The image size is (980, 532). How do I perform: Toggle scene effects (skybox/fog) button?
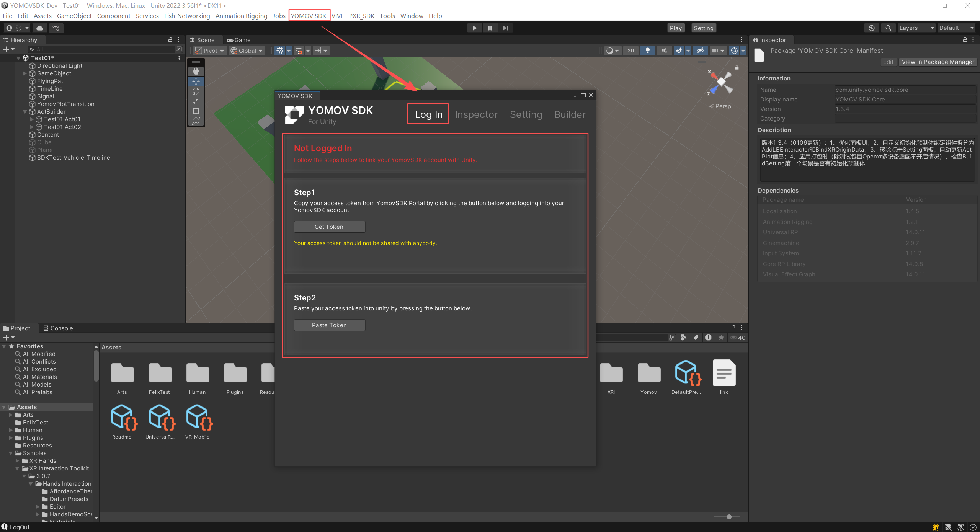(679, 51)
